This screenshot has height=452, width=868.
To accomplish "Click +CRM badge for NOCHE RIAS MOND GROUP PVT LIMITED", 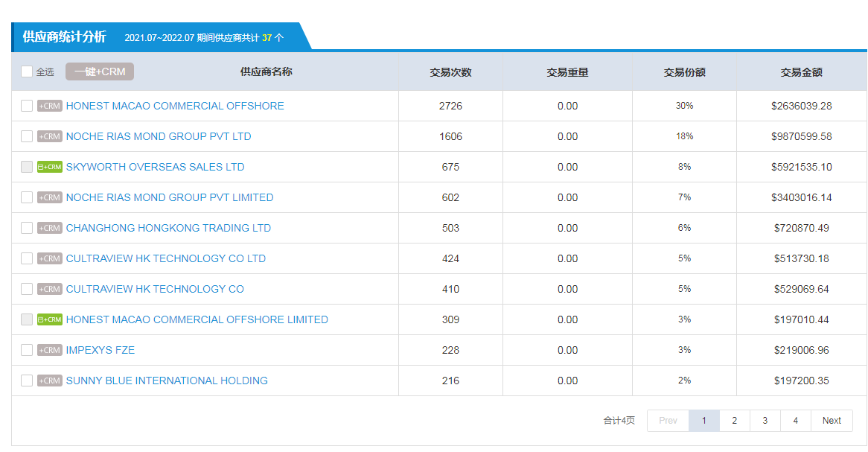I will click(x=50, y=197).
